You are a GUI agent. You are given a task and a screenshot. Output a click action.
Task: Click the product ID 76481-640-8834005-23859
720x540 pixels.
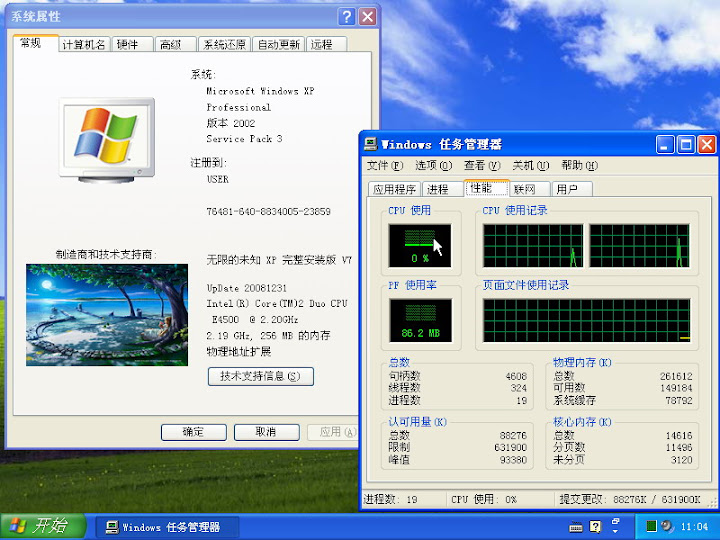click(268, 212)
